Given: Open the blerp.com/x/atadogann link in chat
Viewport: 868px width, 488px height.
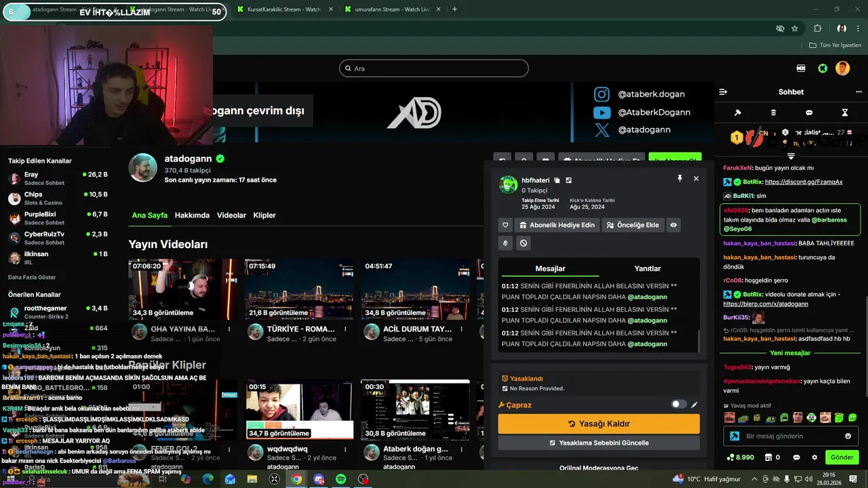Looking at the screenshot, I should click(x=766, y=304).
